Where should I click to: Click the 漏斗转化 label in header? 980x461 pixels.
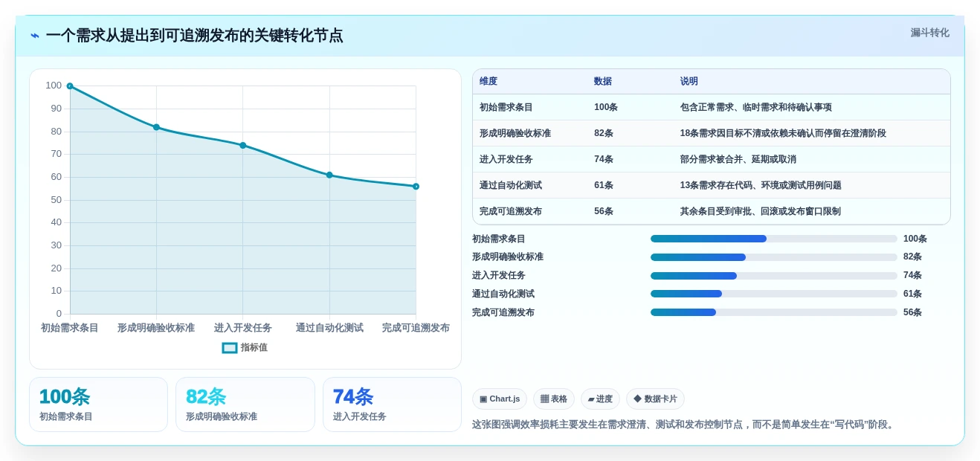click(929, 33)
